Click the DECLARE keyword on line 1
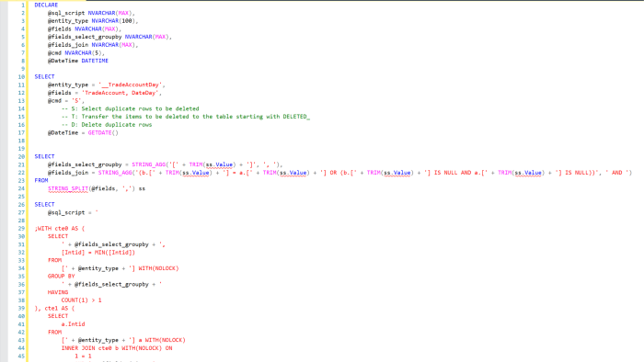 point(46,5)
